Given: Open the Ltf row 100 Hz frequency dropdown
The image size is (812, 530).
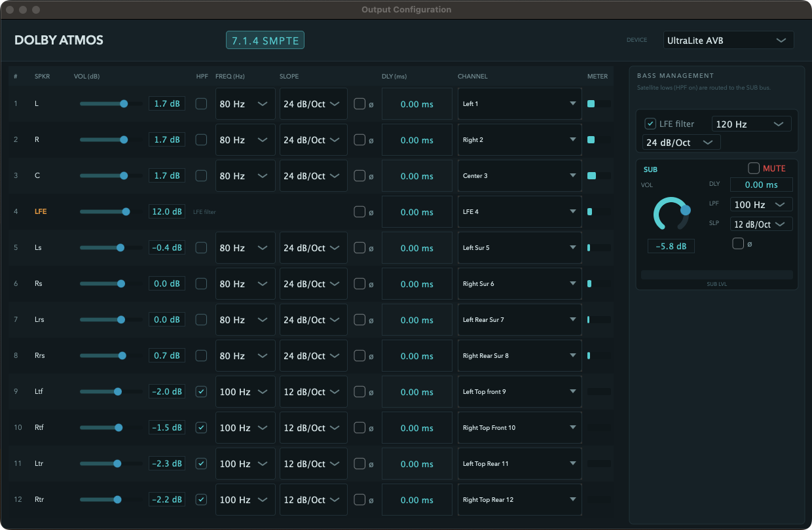Looking at the screenshot, I should tap(245, 391).
